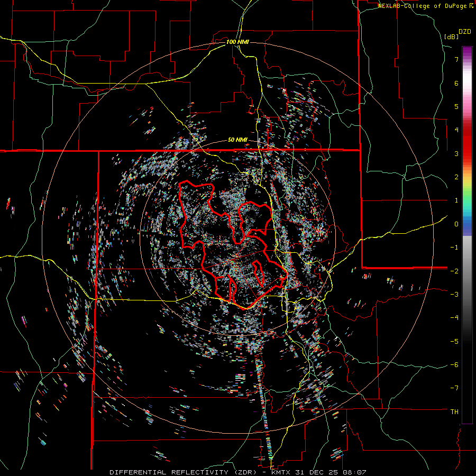Click the -3 scale value
The height and width of the screenshot is (476, 476).
click(454, 295)
